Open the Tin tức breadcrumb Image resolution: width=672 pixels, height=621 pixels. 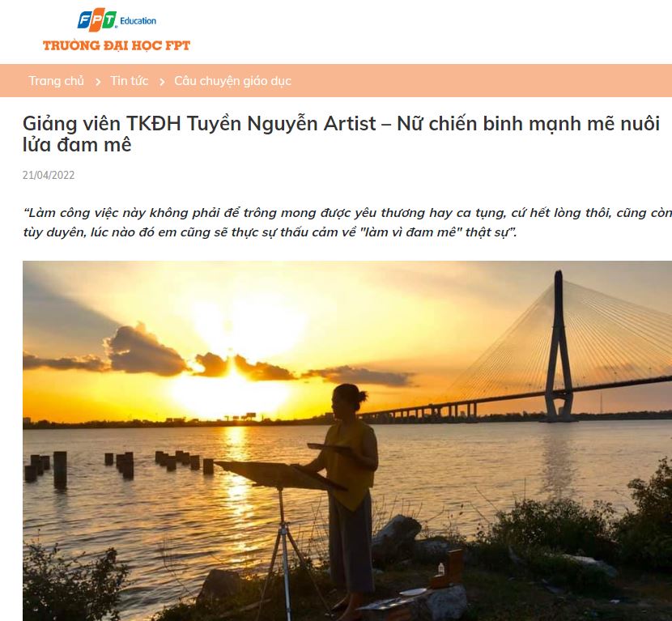tap(129, 81)
